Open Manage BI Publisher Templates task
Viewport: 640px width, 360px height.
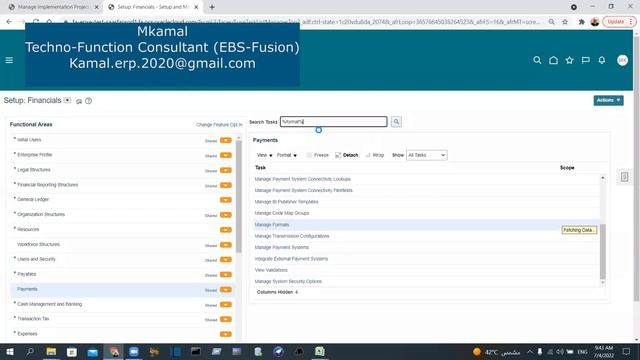(287, 202)
